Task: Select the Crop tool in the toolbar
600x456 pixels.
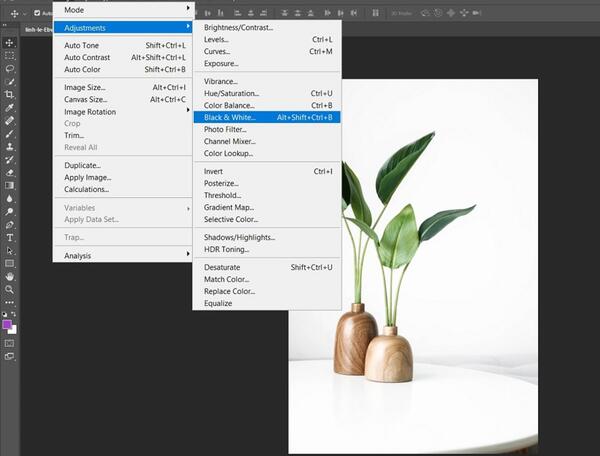Action: (x=10, y=94)
